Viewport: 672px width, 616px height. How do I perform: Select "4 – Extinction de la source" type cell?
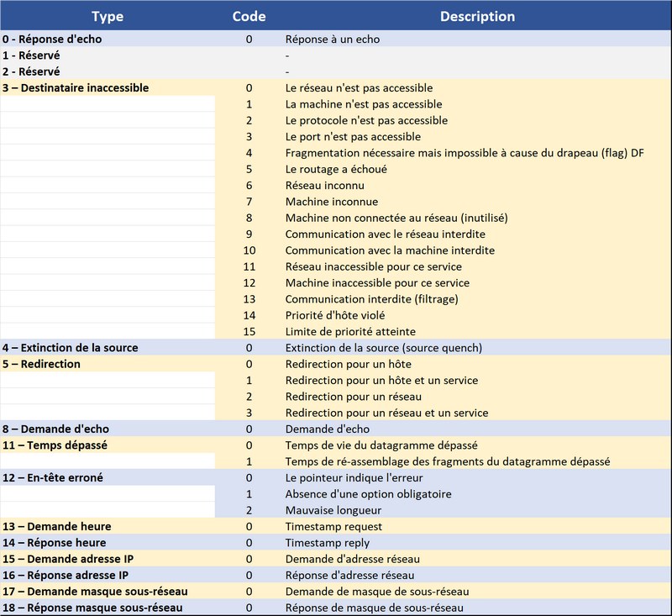(71, 348)
